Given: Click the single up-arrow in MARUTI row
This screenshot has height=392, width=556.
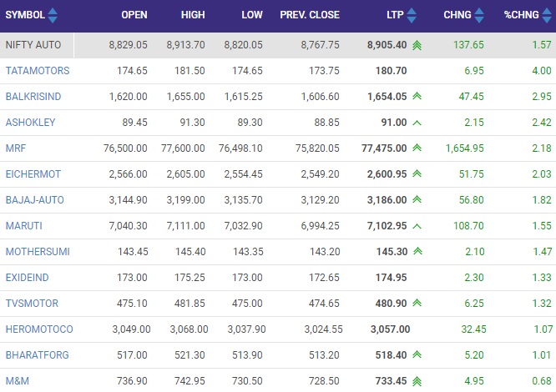Looking at the screenshot, I should pos(417,226).
